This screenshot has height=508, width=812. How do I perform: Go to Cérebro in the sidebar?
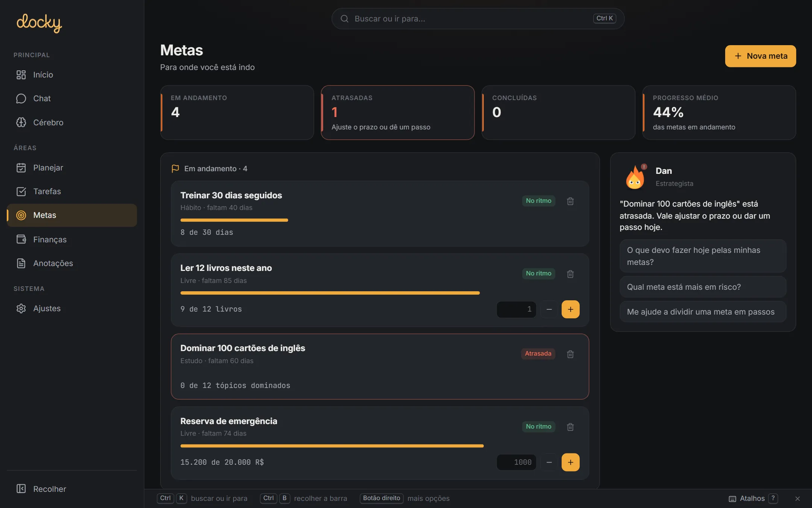click(x=72, y=122)
